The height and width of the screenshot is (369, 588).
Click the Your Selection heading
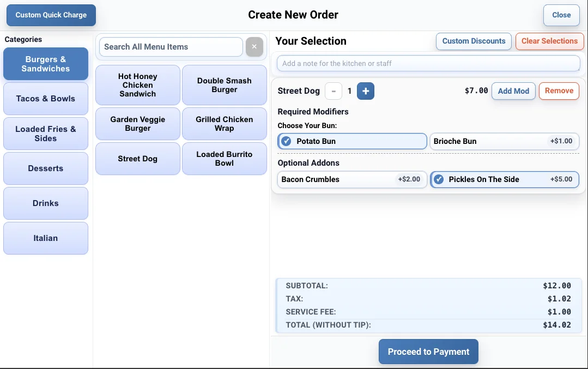pyautogui.click(x=311, y=41)
